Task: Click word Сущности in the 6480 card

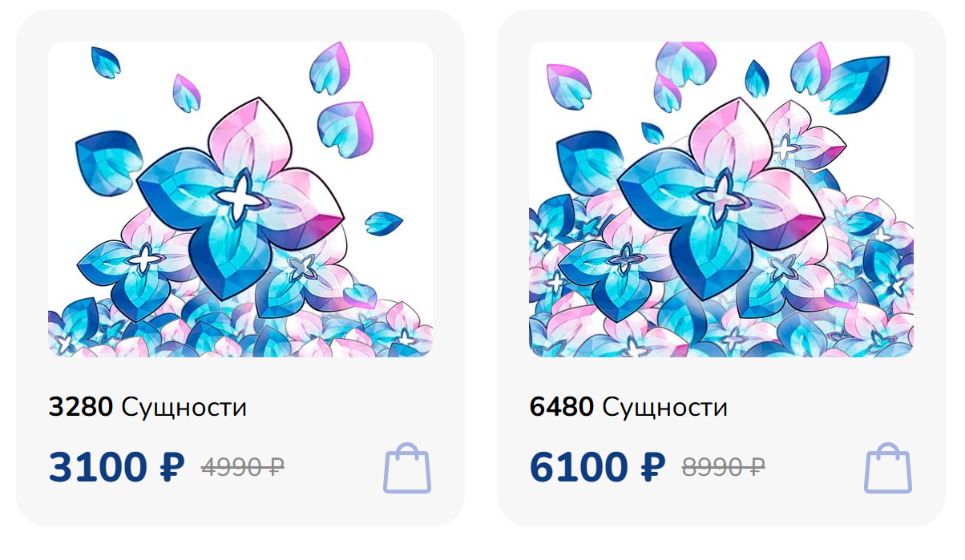Action: pos(665,408)
